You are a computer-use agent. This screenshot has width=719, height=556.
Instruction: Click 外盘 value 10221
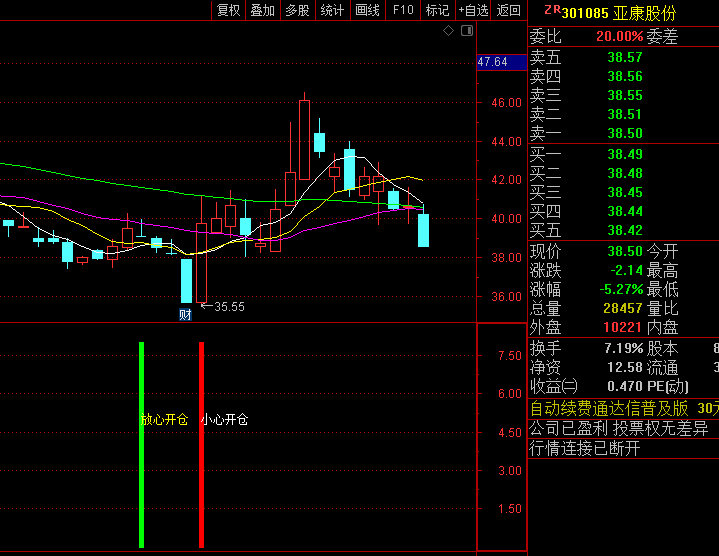tap(623, 327)
